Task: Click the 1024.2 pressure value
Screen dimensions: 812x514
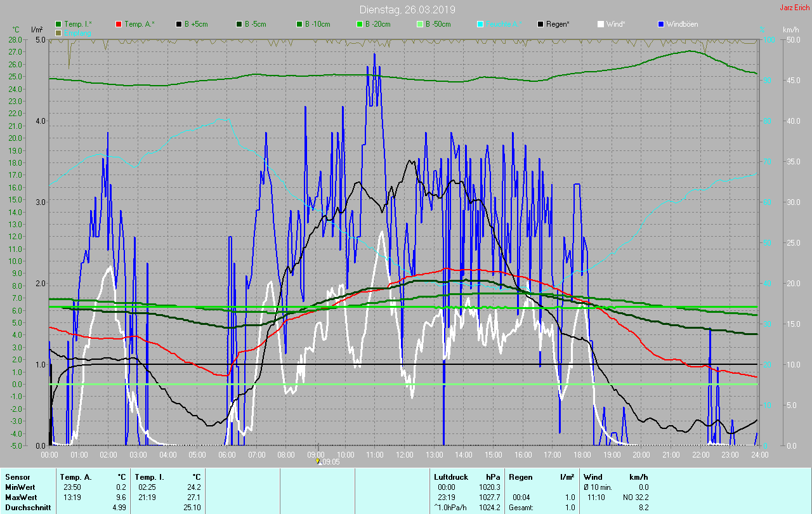Action: (x=491, y=508)
